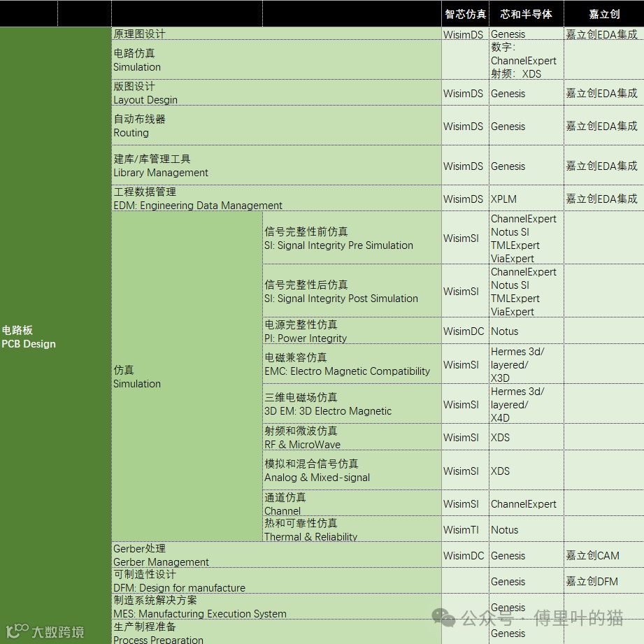Select the 芯和半导体 tools cell for SI Post Simulation
This screenshot has height=644, width=644.
526,291
